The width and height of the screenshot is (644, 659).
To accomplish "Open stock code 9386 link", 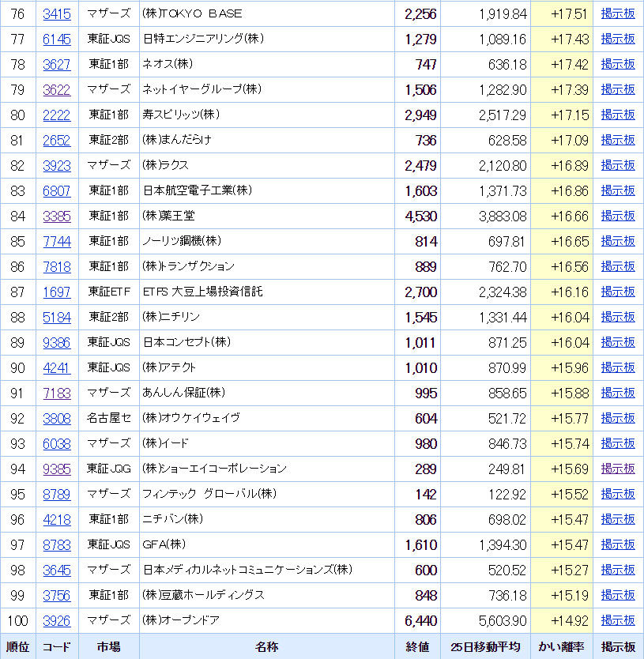I will (x=57, y=342).
